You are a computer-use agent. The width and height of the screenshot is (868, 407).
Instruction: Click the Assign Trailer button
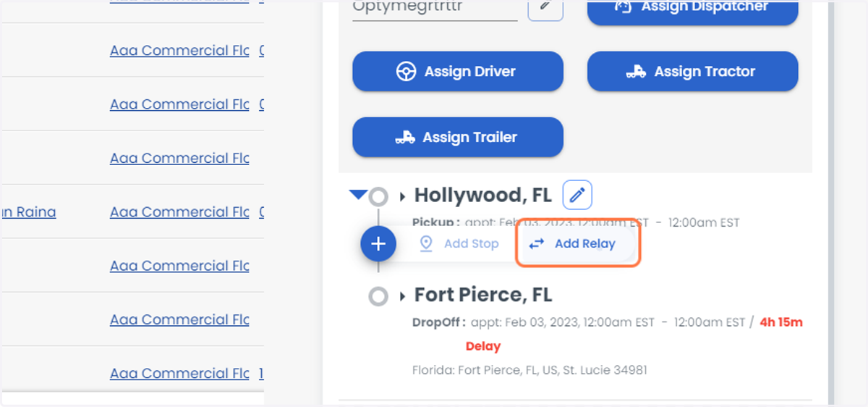(457, 137)
